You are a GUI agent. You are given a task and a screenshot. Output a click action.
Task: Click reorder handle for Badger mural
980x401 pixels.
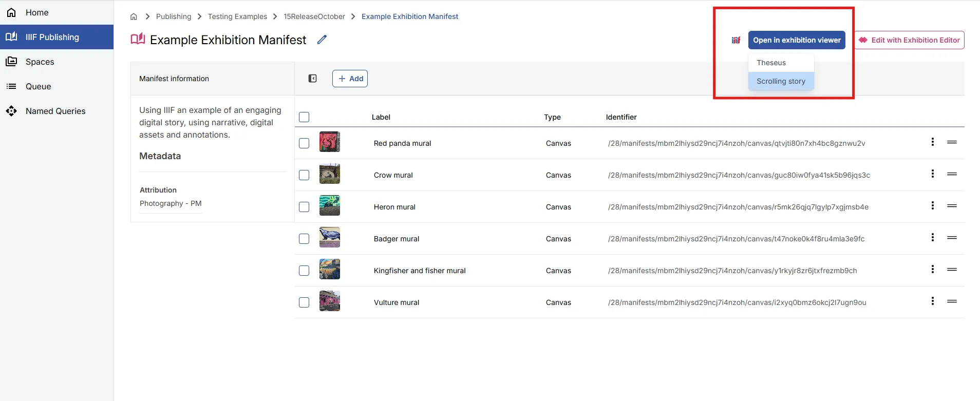pyautogui.click(x=952, y=238)
